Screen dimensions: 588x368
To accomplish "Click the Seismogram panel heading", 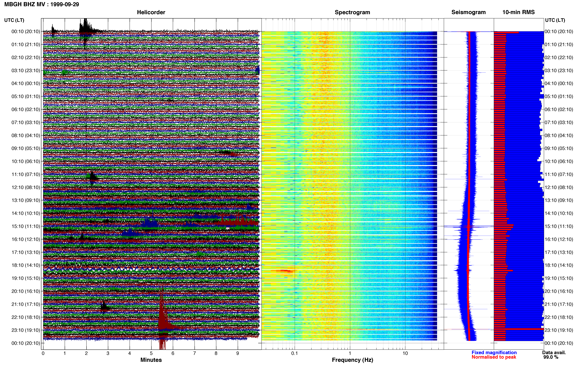I will tap(468, 12).
